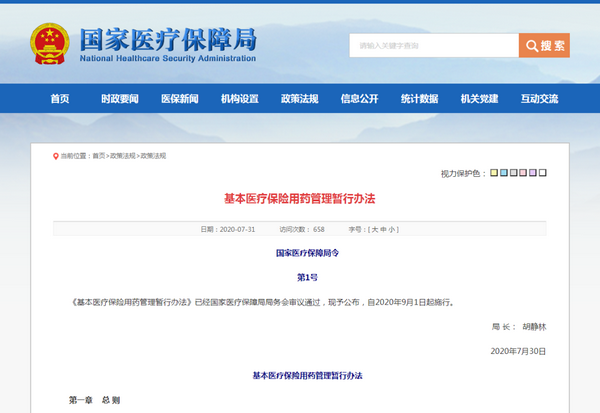Image resolution: width=600 pixels, height=413 pixels.
Task: Open the 医保新闻 navigation section
Action: (x=180, y=99)
